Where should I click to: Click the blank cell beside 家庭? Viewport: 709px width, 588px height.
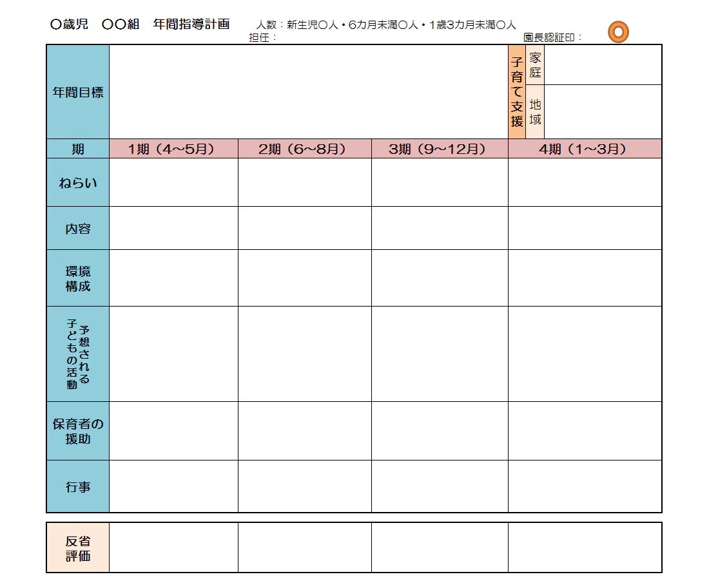tap(603, 65)
